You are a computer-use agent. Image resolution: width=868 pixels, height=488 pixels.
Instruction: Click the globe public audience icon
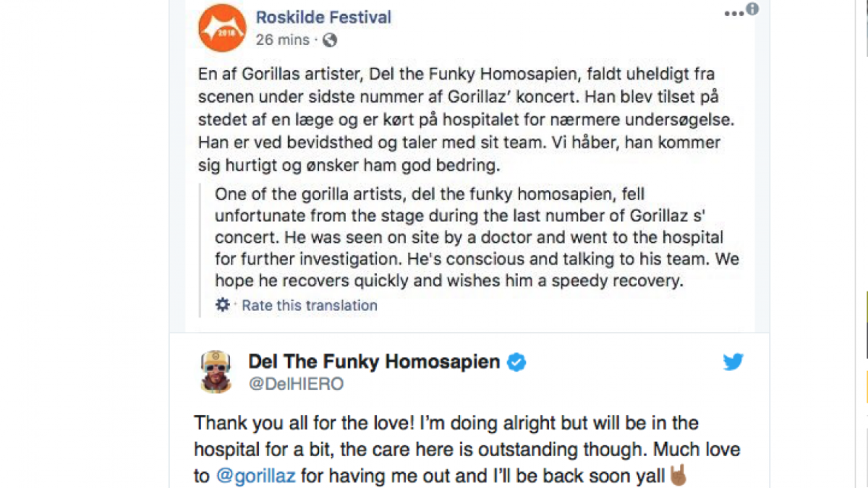329,40
